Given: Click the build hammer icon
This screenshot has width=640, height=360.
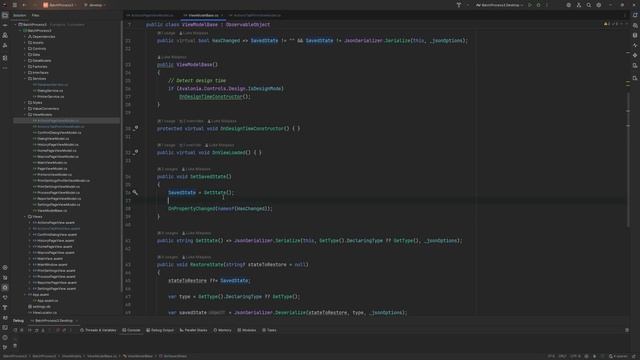Looking at the screenshot, I should point(459,5).
